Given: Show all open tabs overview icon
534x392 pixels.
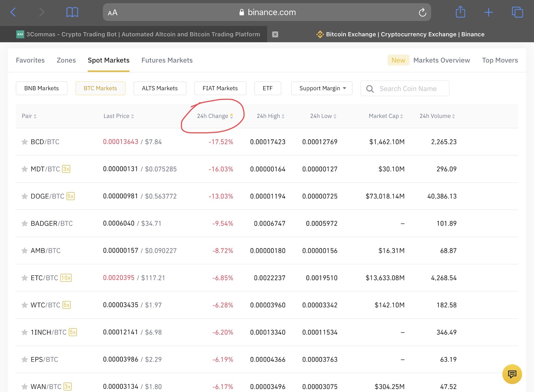Looking at the screenshot, I should [517, 12].
